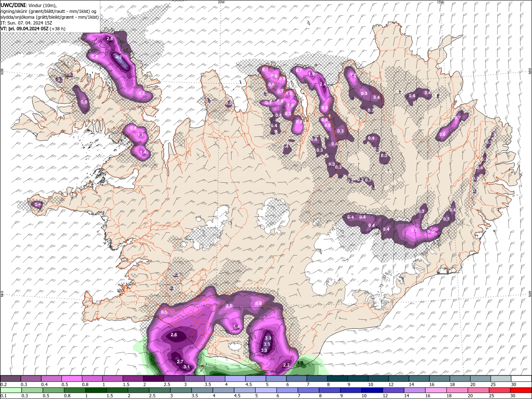Image resolution: width=532 pixels, height=399 pixels.
Task: Click the 1.1 snowfall value on the map
Action: click(140, 135)
